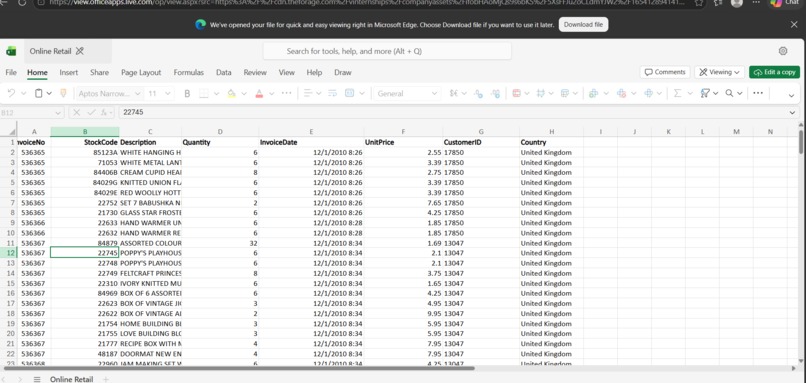Click the search tools and help box
The image size is (806, 383).
[387, 51]
